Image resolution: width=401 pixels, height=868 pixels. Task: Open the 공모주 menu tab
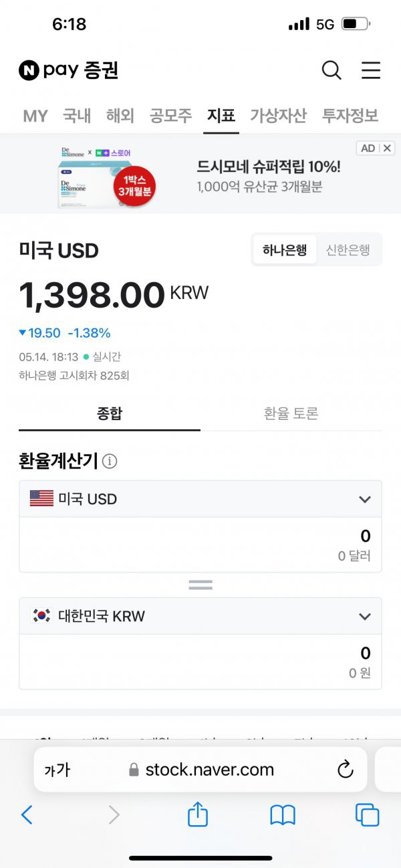[171, 115]
